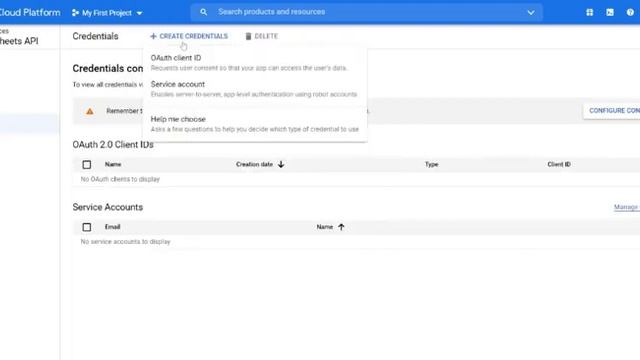The height and width of the screenshot is (360, 640).
Task: Click the Cloud Platform logo text
Action: point(30,13)
